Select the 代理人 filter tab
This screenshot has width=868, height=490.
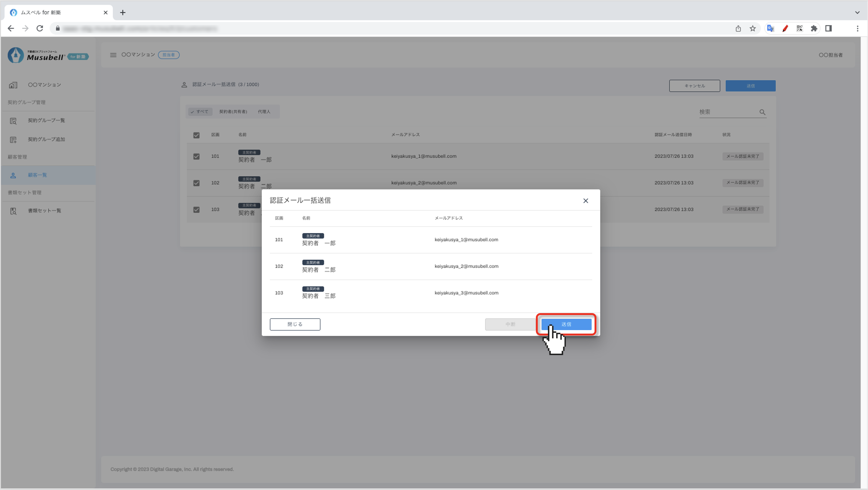[x=264, y=112]
